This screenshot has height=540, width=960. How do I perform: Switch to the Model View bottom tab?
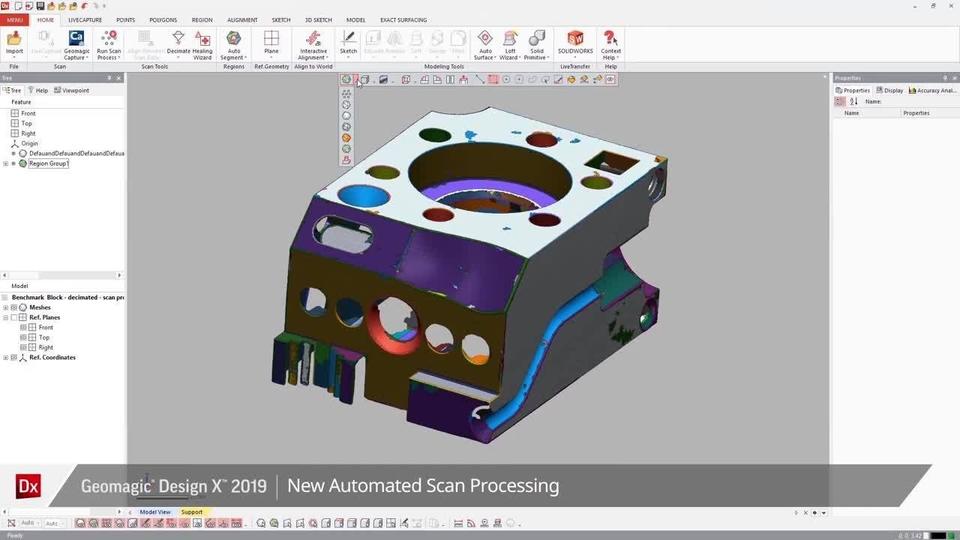tap(155, 512)
